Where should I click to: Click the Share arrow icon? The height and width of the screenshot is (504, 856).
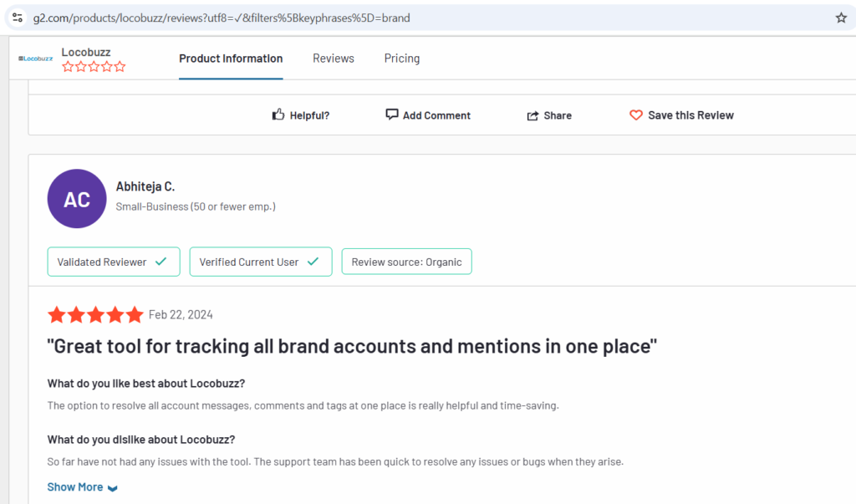click(x=532, y=116)
